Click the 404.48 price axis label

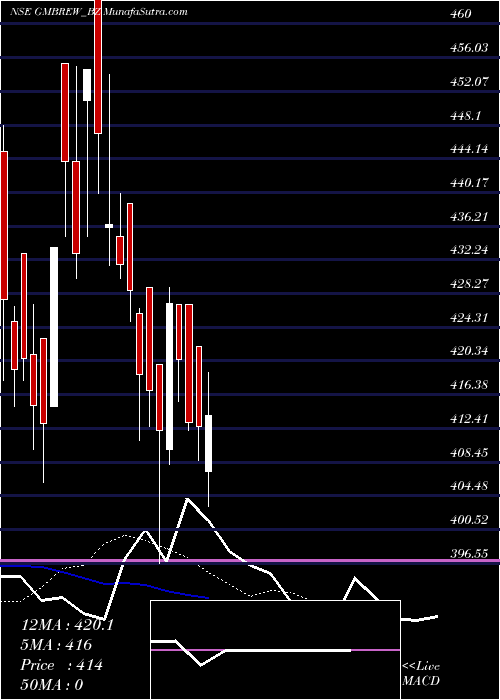[x=469, y=486]
